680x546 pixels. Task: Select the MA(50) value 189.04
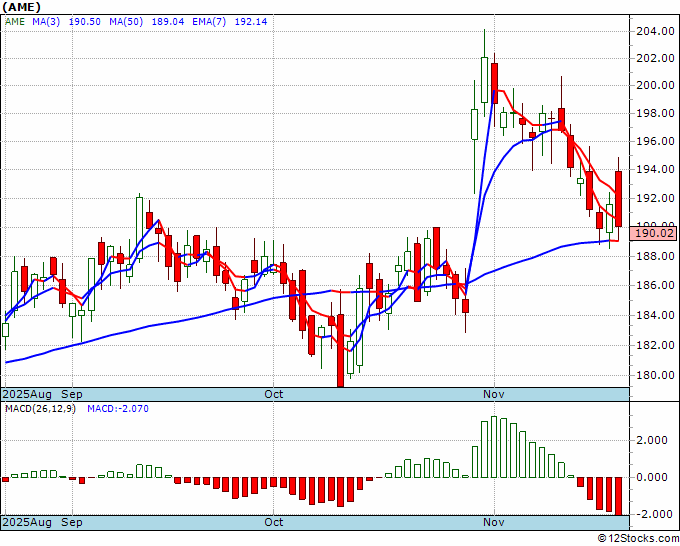click(x=168, y=22)
